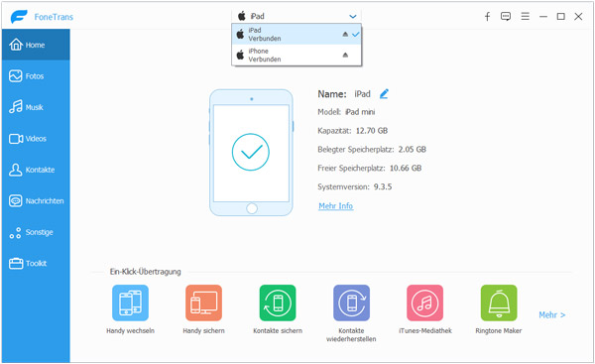The width and height of the screenshot is (595, 364).
Task: Open Nachrichten section
Action: click(36, 200)
